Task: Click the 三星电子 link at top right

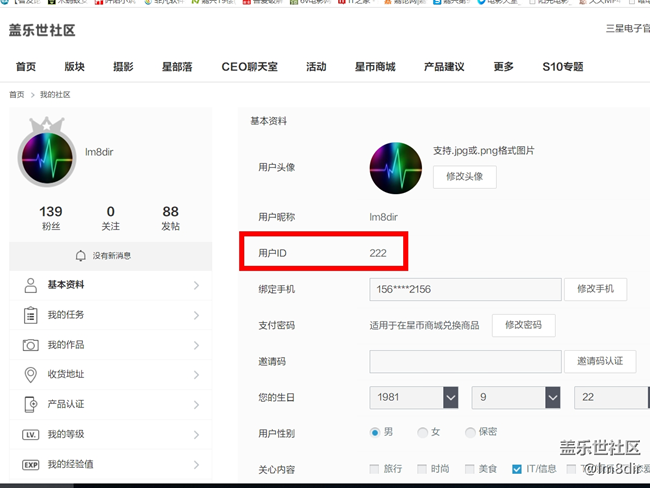Action: pyautogui.click(x=628, y=29)
